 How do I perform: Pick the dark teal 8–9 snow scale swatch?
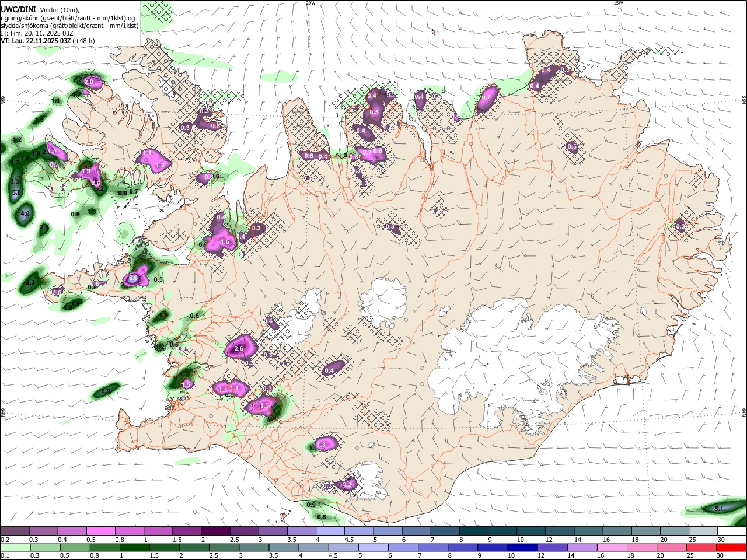(x=473, y=531)
